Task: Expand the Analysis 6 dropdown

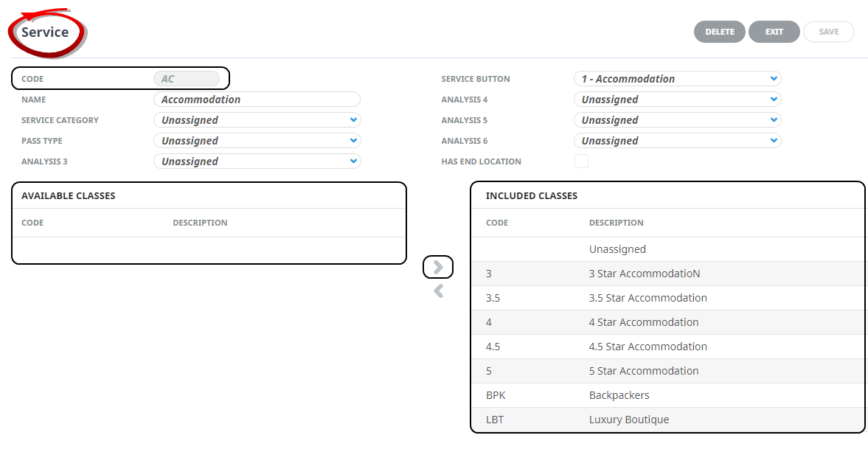Action: click(x=677, y=141)
